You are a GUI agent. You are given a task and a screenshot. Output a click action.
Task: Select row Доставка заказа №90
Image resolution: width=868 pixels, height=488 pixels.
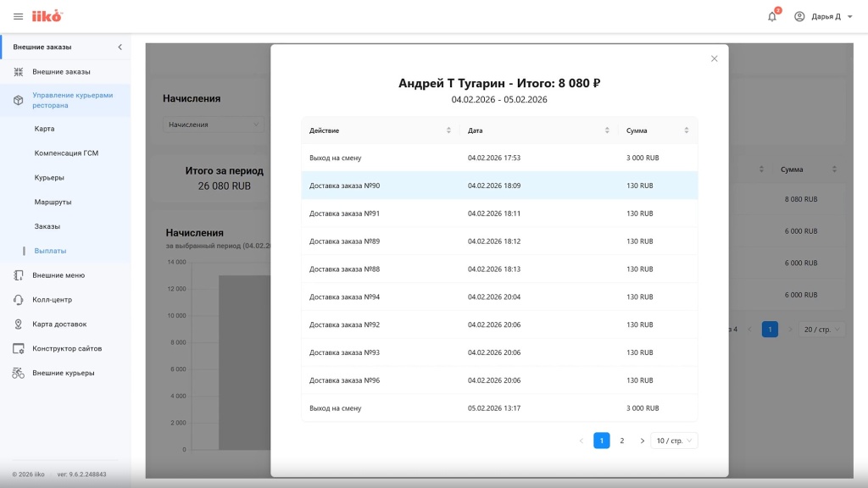[x=499, y=186]
